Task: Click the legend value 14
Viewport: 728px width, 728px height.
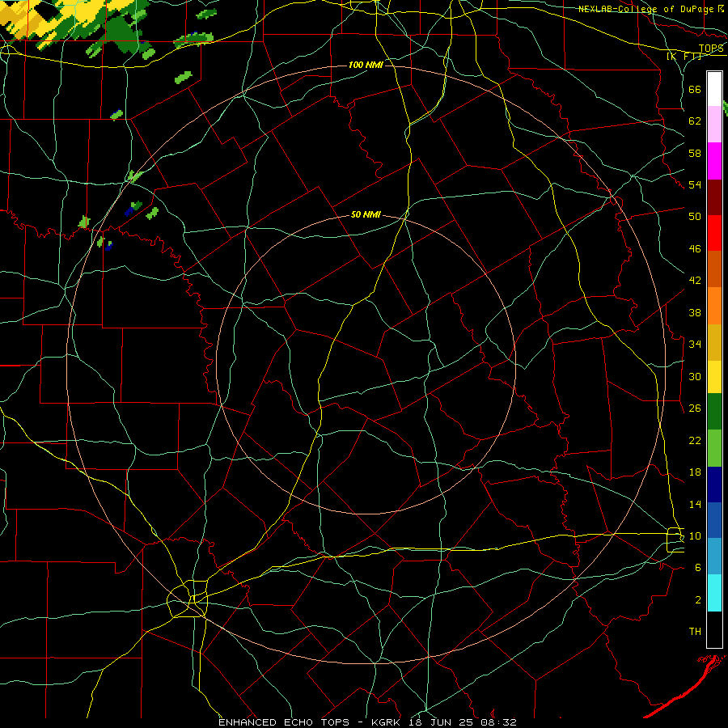Action: coord(695,504)
